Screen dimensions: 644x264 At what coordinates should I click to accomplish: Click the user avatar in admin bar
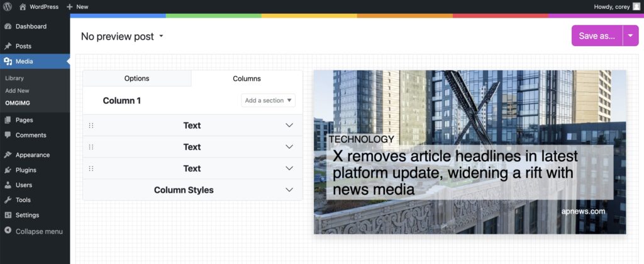click(x=636, y=6)
